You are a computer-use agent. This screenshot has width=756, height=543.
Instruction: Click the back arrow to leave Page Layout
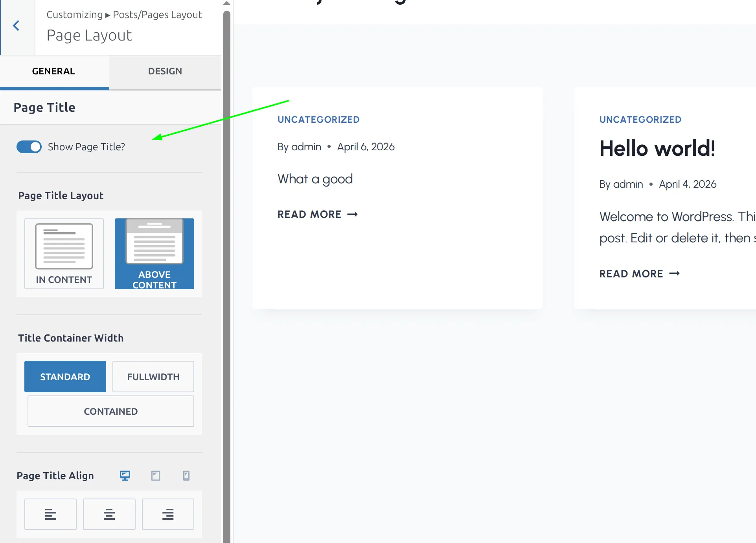(x=16, y=25)
